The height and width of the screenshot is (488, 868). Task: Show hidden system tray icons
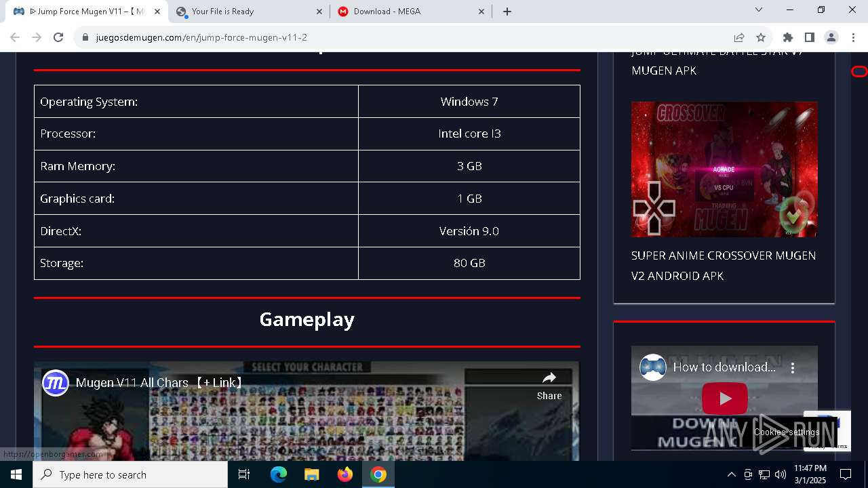(x=731, y=474)
